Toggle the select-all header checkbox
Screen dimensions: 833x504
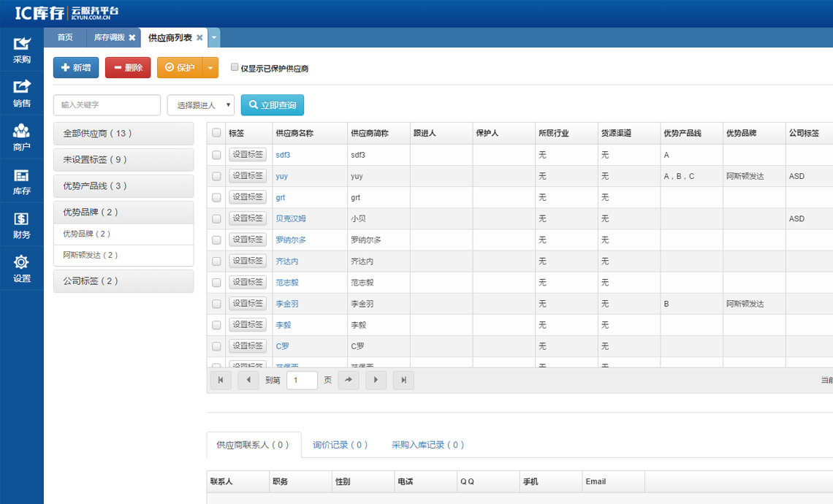(216, 133)
